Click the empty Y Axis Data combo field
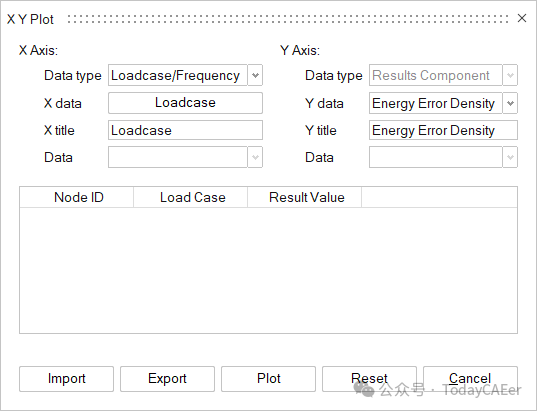537x411 pixels. tap(436, 157)
